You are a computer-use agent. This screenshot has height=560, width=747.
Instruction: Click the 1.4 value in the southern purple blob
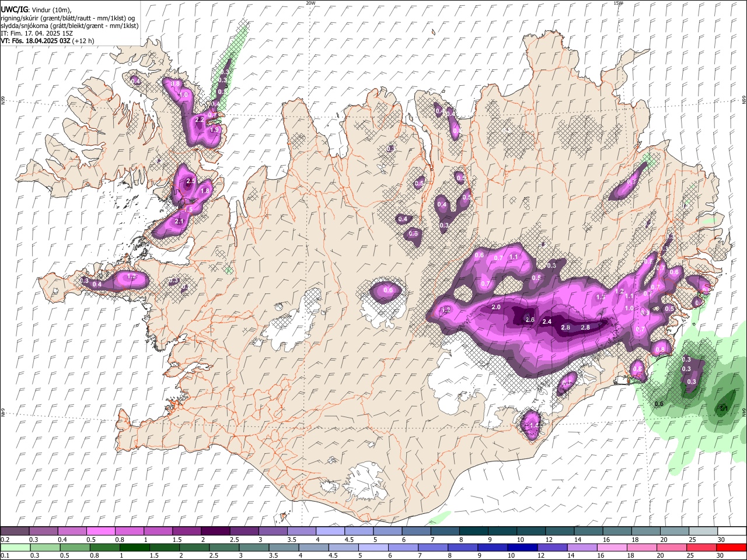(x=533, y=425)
